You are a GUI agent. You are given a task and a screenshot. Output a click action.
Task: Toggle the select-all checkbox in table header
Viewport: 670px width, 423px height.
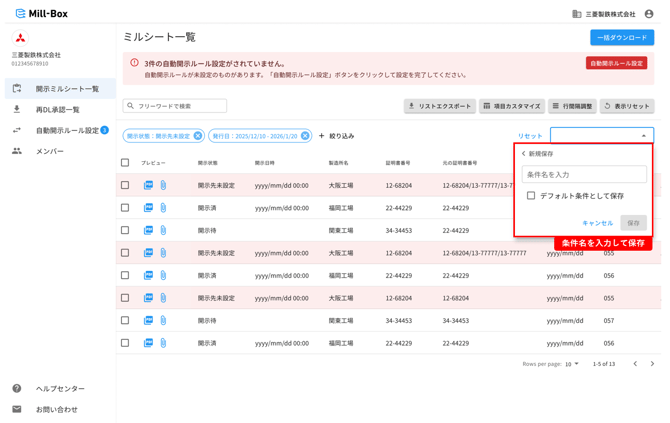[125, 162]
